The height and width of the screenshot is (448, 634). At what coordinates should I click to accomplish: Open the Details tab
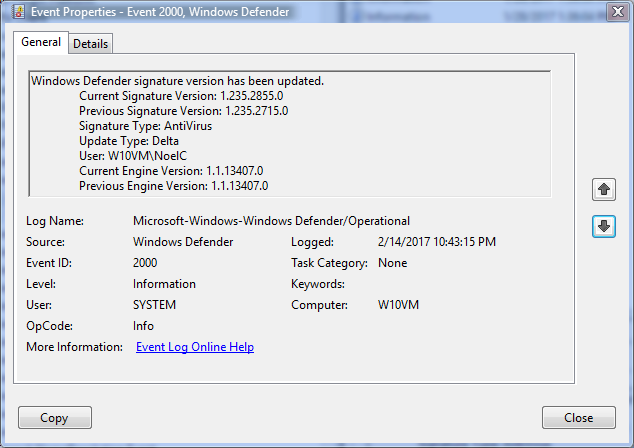(x=91, y=44)
